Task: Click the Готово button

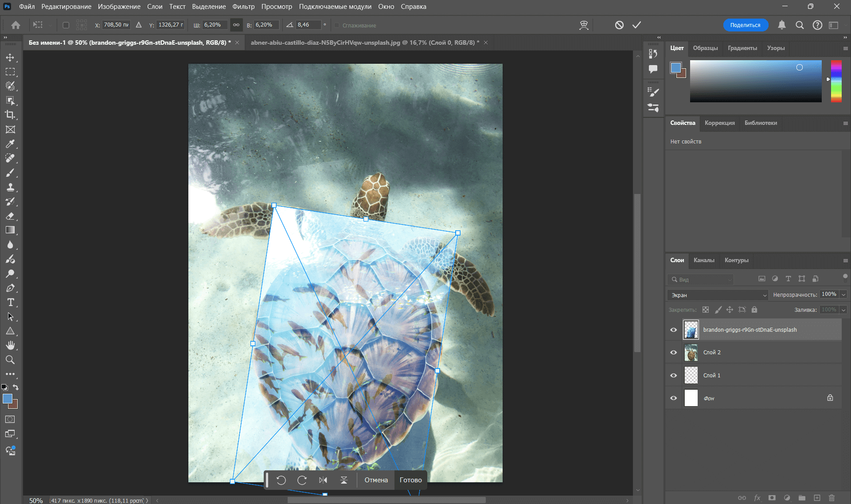Action: click(411, 480)
